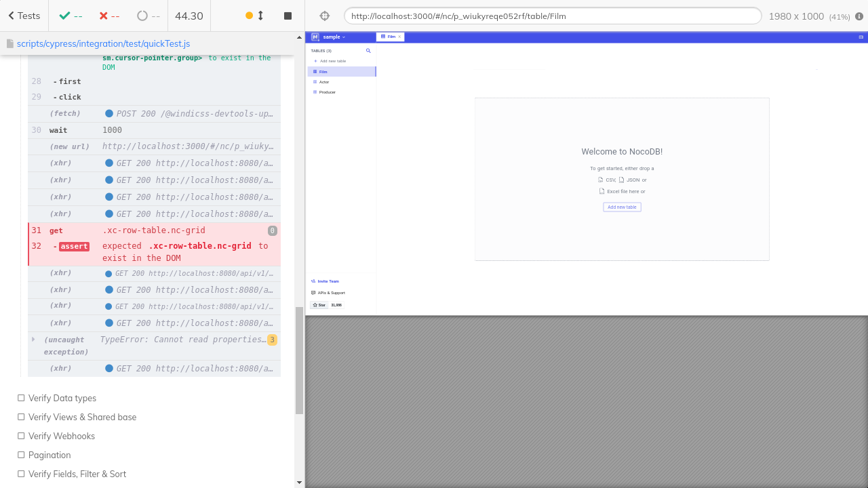Star NocoDB using the Star icon
Viewport: 868px width, 488px height.
pos(315,304)
